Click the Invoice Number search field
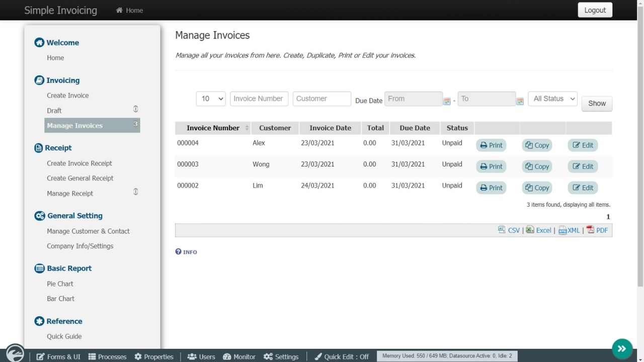This screenshot has width=644, height=362. (259, 99)
